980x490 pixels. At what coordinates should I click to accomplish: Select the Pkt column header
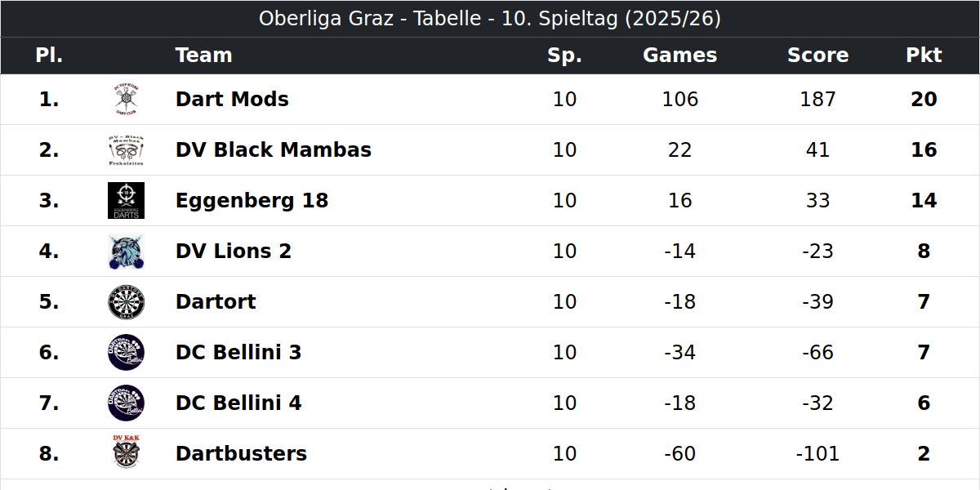click(924, 56)
